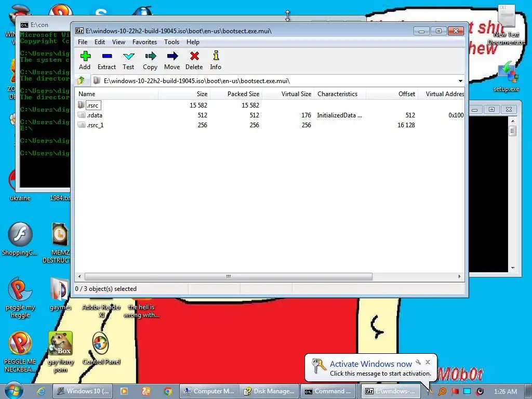Open the Favorites menu
This screenshot has width=532, height=399.
[x=144, y=42]
